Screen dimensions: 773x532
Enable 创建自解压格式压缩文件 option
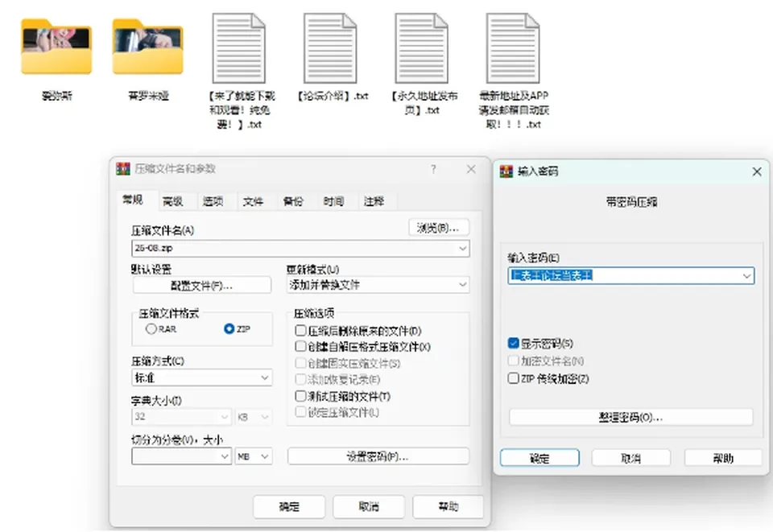[x=300, y=346]
